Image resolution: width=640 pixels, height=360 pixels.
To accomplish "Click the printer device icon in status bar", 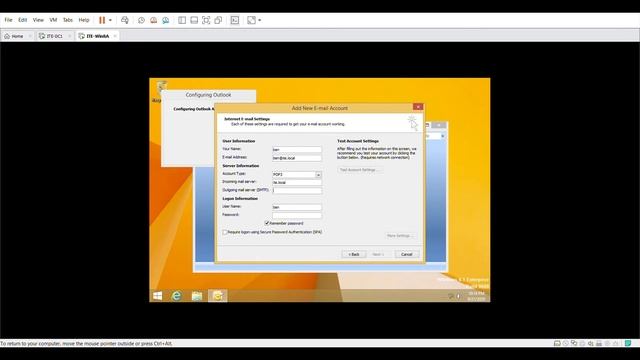I will tap(599, 343).
